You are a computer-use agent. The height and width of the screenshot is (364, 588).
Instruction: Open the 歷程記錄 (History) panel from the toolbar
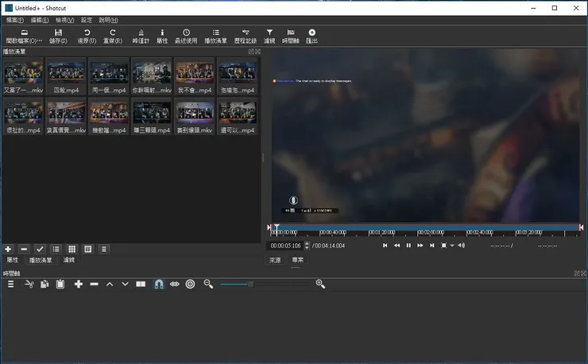(x=245, y=35)
